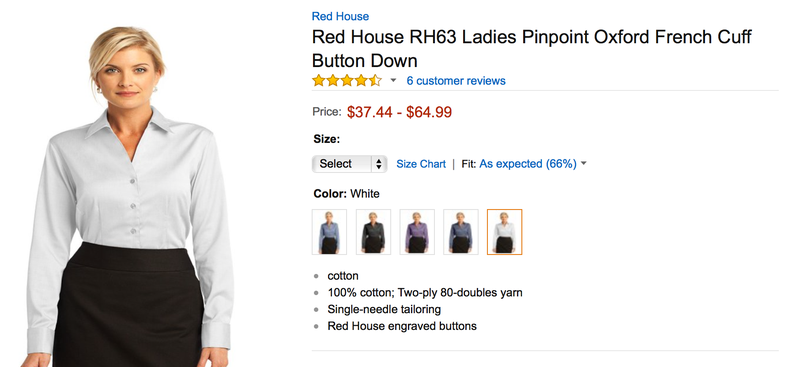Open the 6 customer reviews link
This screenshot has width=800, height=367.
click(x=456, y=81)
